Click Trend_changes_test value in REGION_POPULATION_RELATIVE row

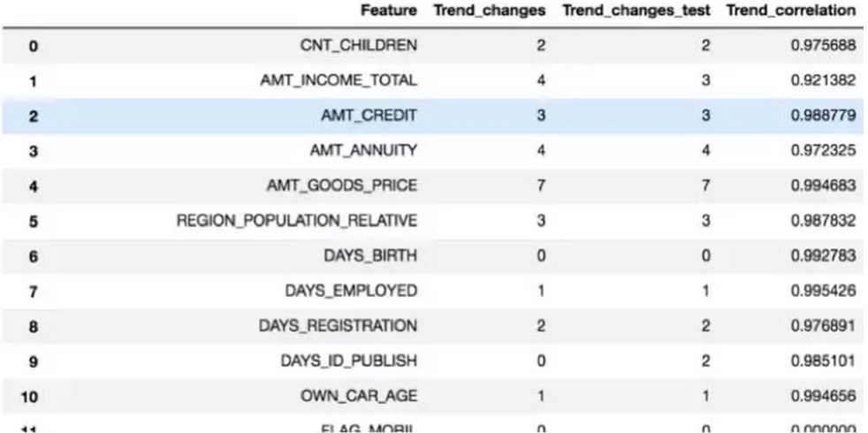pos(705,221)
